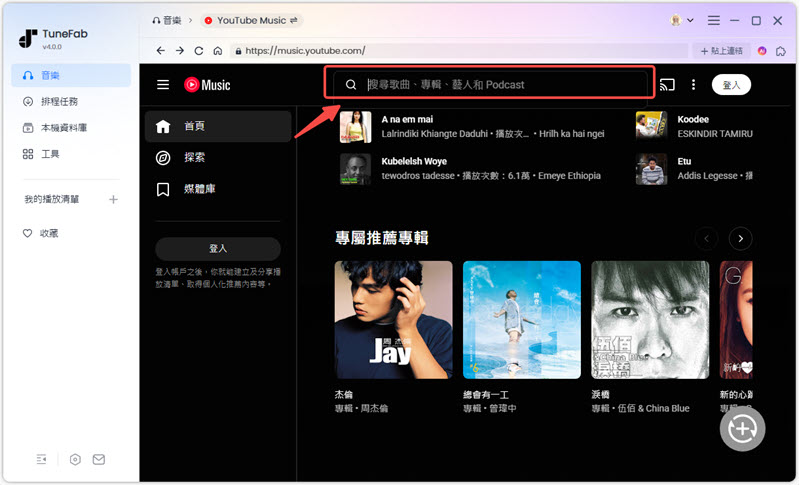Open the 音樂 section in TuneFab sidebar
Image resolution: width=800 pixels, height=485 pixels.
71,75
